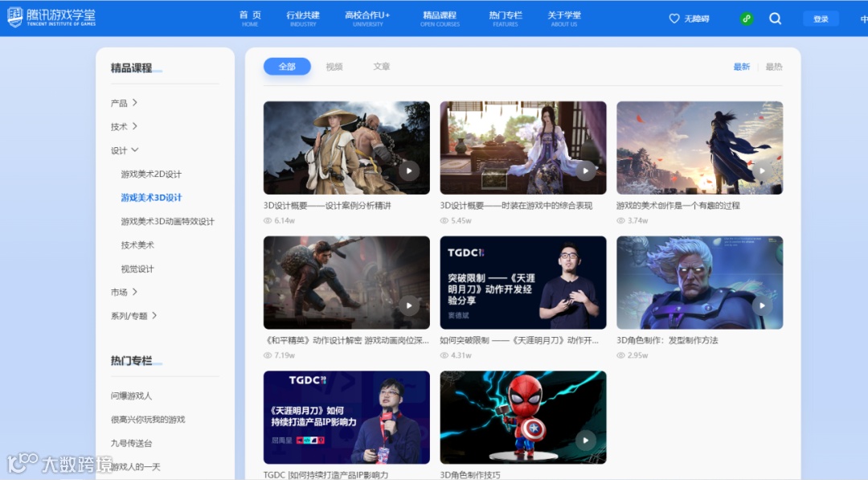Open the title 3D角色制作技巧

coord(470,474)
